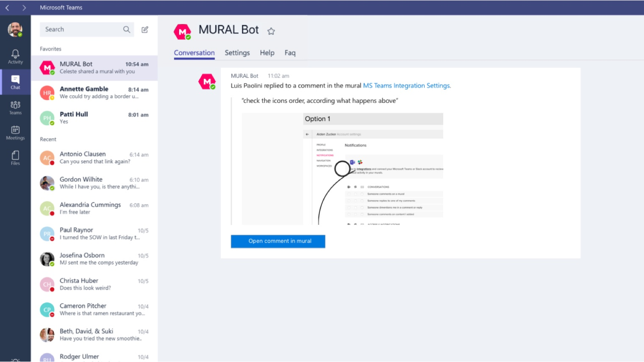Click Alexandria Cummings' avatar
The width and height of the screenshot is (644, 362).
(x=47, y=208)
